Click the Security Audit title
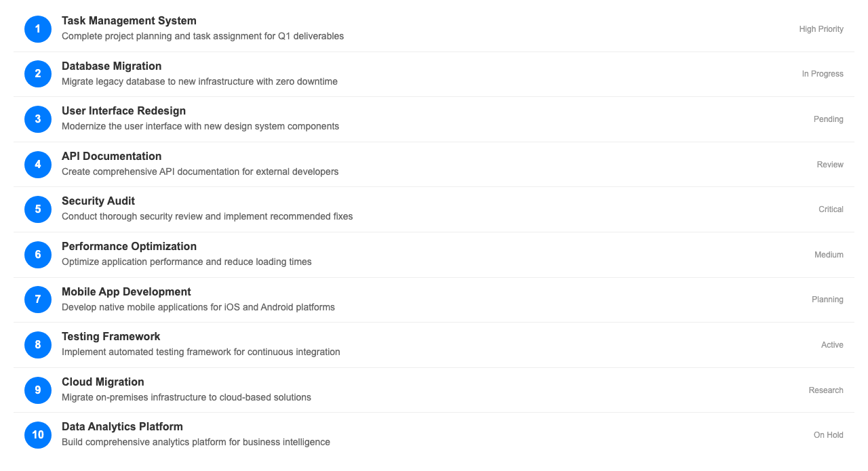 pos(98,201)
